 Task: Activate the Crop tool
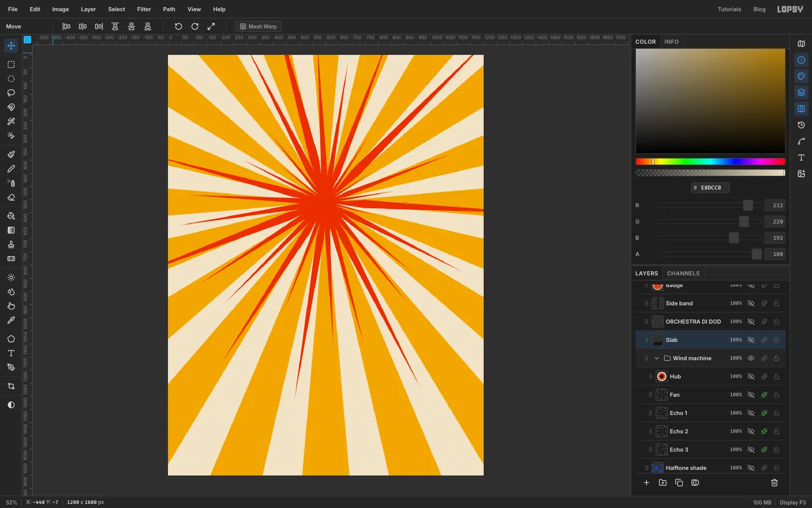point(11,386)
